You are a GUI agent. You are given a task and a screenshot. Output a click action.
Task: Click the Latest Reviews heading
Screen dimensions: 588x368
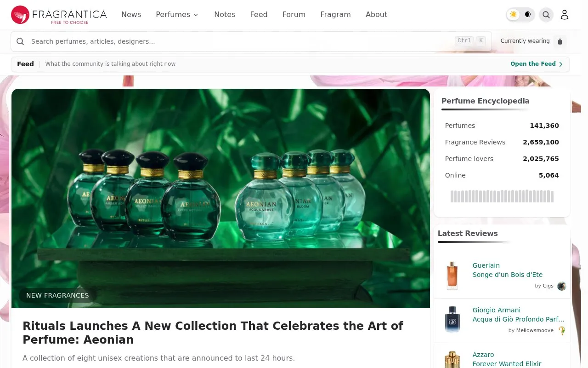click(x=468, y=233)
